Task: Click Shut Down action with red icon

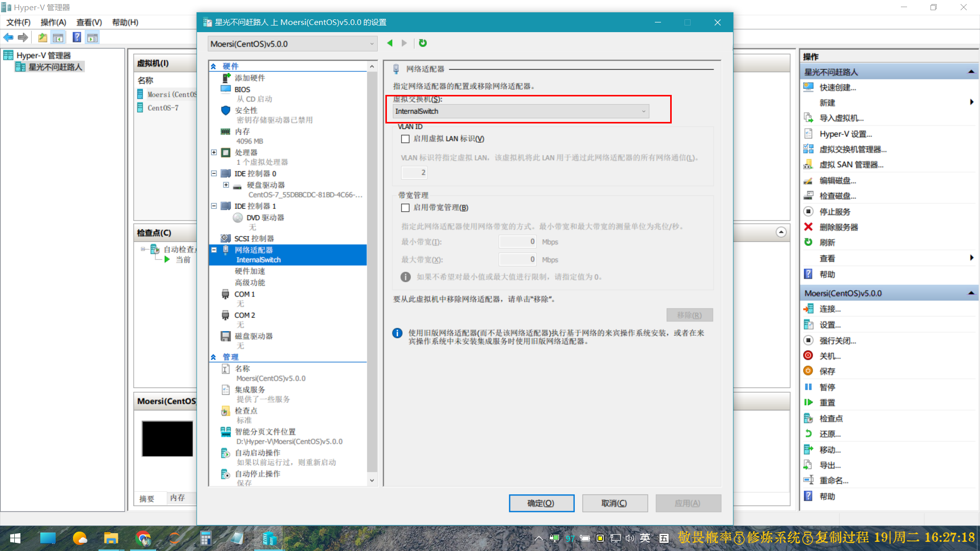Action: tap(830, 356)
